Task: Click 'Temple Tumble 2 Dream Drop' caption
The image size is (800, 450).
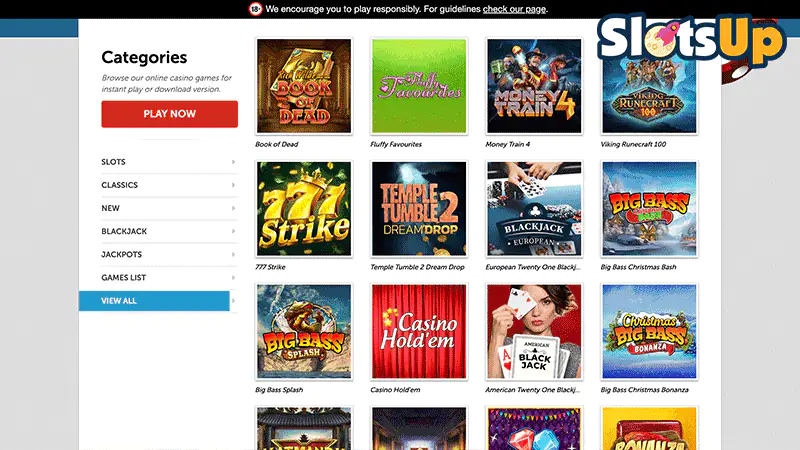Action: pyautogui.click(x=417, y=267)
